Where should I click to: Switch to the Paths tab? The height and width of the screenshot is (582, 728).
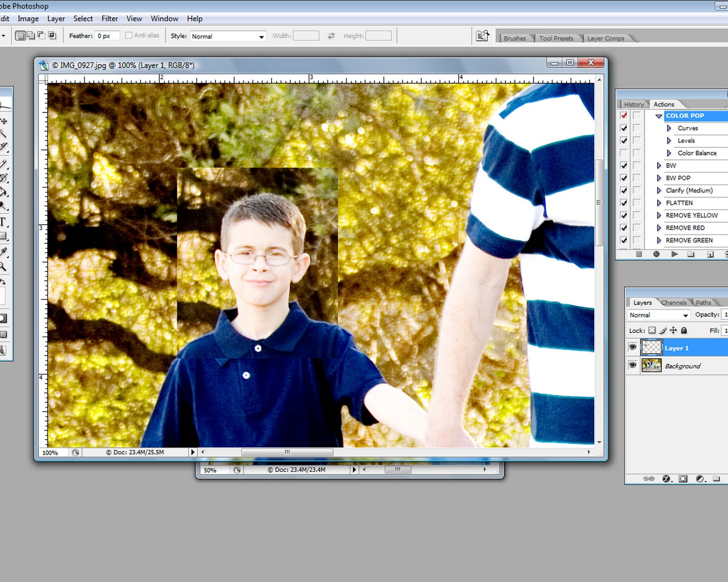tap(703, 302)
